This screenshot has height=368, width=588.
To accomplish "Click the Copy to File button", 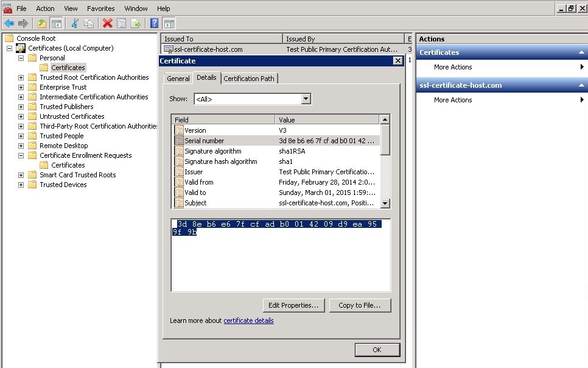I will [x=360, y=305].
